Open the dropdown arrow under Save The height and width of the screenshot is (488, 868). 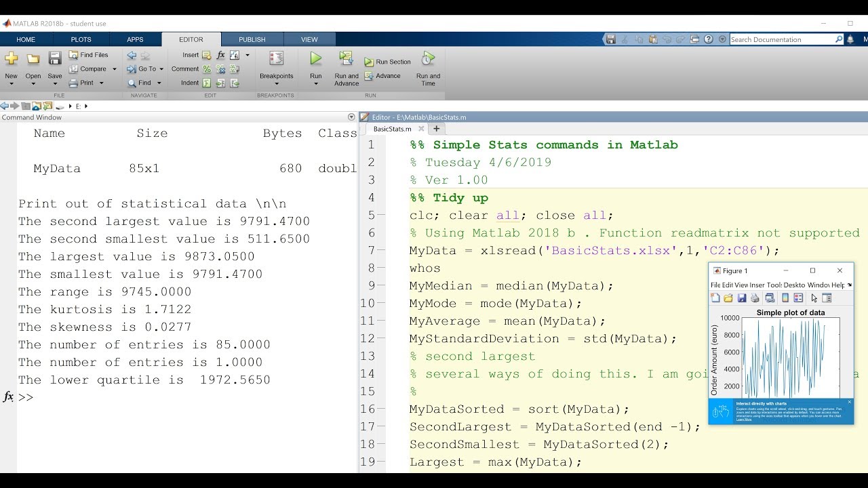pos(55,85)
